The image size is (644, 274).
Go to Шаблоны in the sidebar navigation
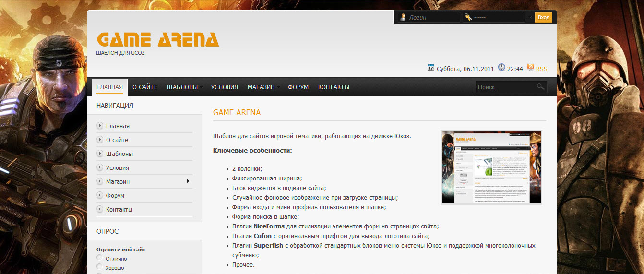[x=119, y=154]
